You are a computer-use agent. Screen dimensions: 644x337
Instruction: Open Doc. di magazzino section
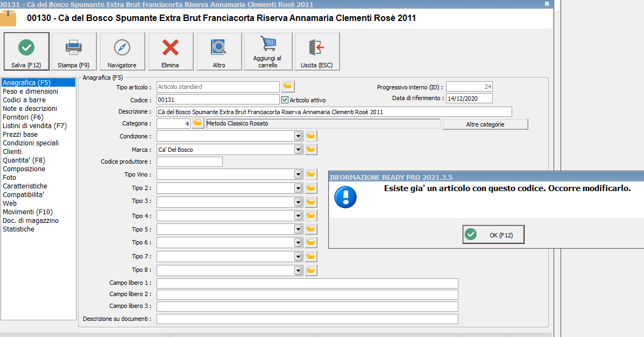(x=31, y=221)
